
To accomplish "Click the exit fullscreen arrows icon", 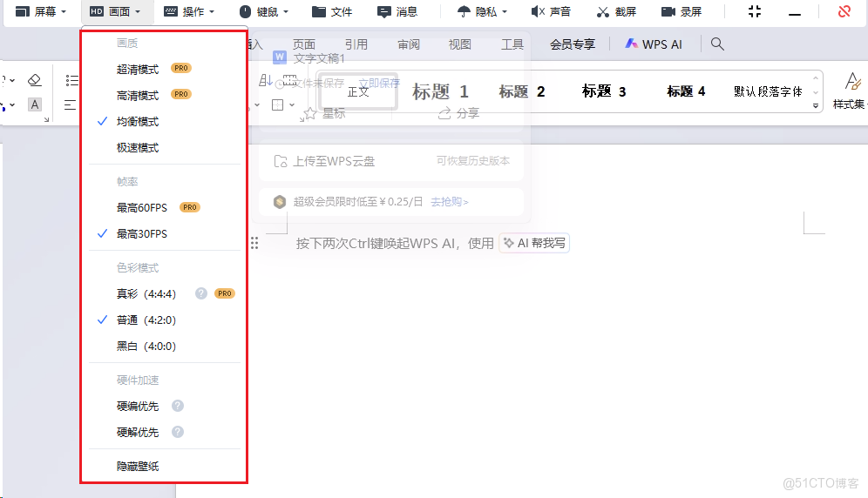I will tap(755, 11).
